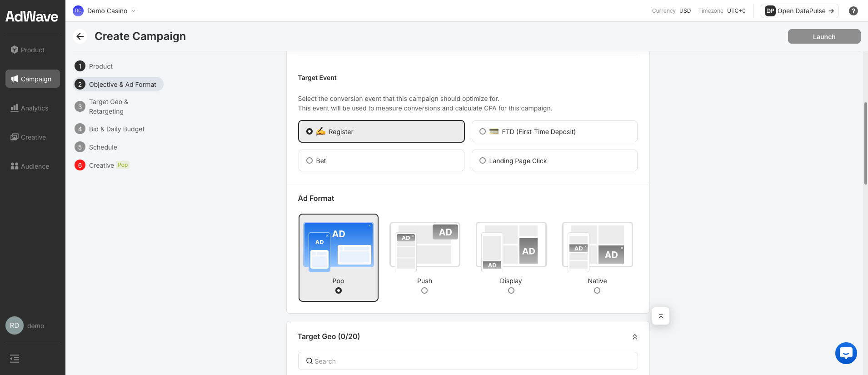The height and width of the screenshot is (375, 868).
Task: Open the Demo Casino account dropdown
Action: click(105, 11)
